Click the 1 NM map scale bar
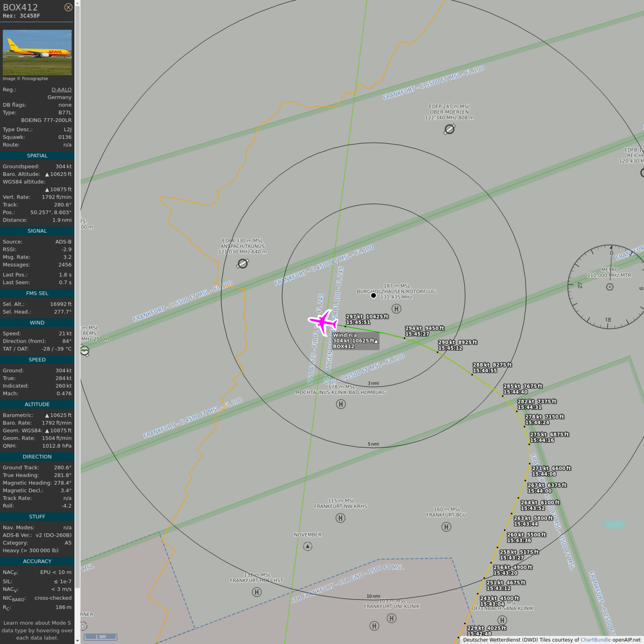Viewport: 644px width, 644px height. tap(101, 637)
